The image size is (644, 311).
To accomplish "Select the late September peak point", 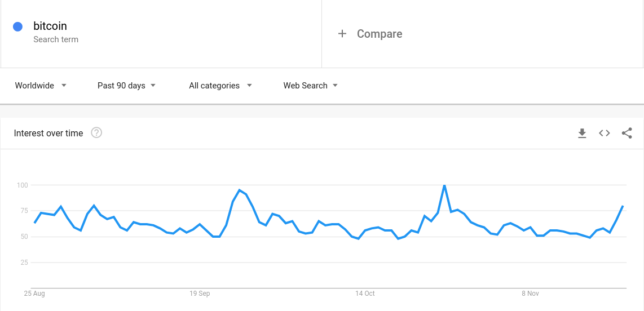I will 240,190.
